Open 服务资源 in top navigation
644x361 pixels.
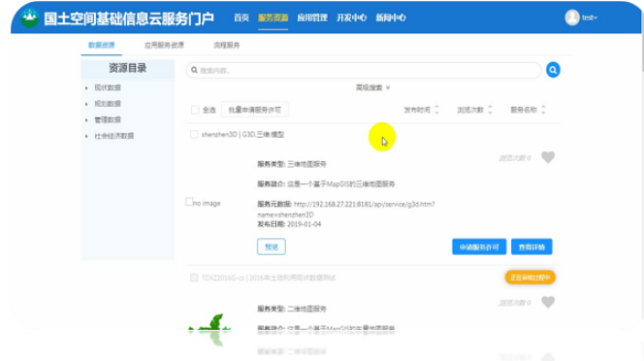273,17
